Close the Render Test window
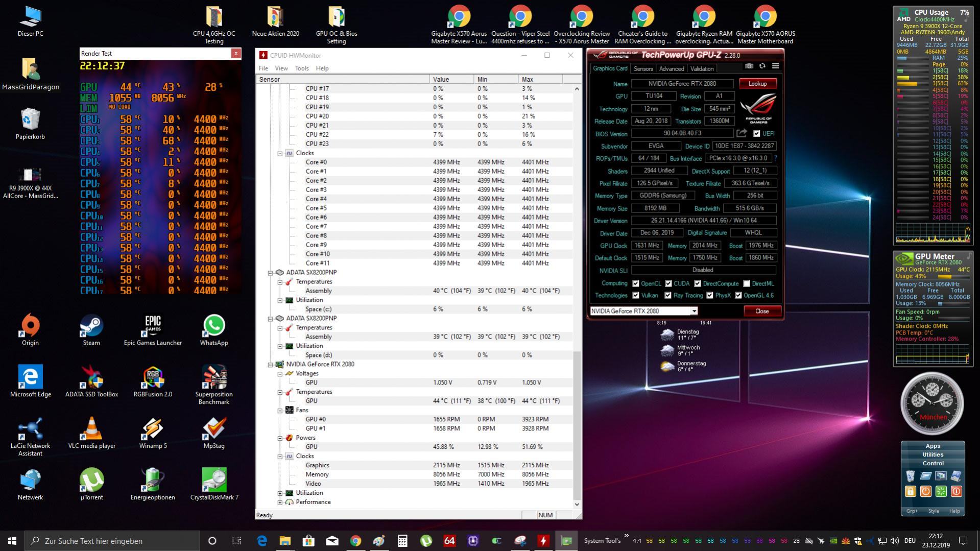 235,53
